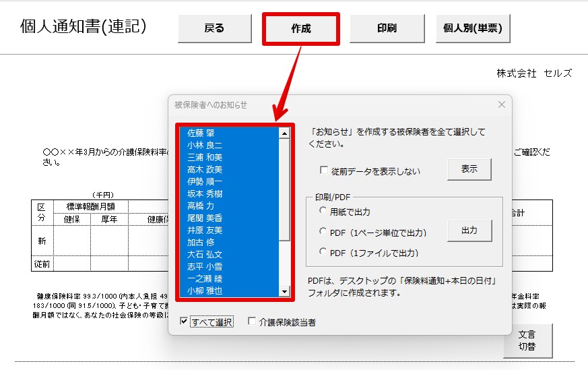The height and width of the screenshot is (370, 588).
Task: Select 坂本 秀樹 in the list
Action: tap(230, 193)
